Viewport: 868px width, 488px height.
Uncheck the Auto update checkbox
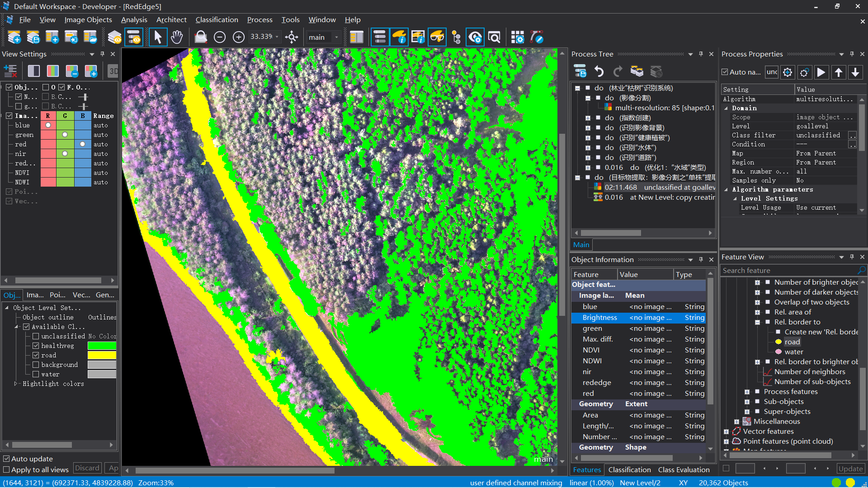[6, 459]
